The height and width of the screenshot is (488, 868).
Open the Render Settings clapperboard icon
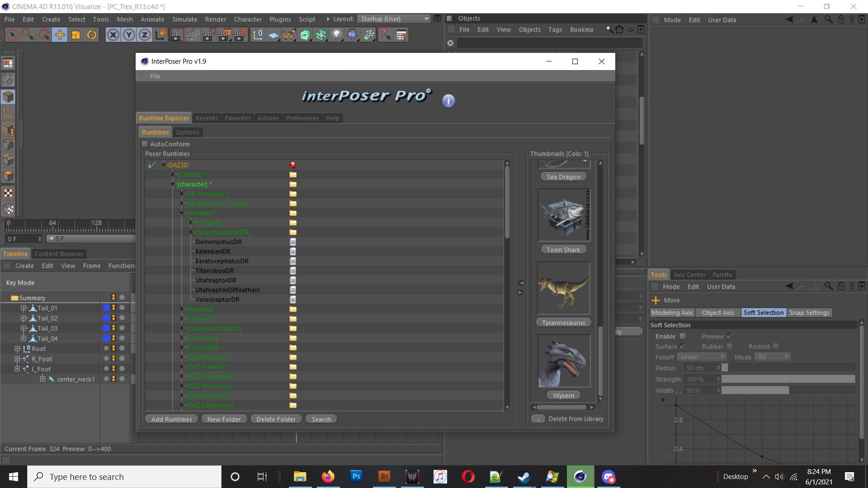241,35
